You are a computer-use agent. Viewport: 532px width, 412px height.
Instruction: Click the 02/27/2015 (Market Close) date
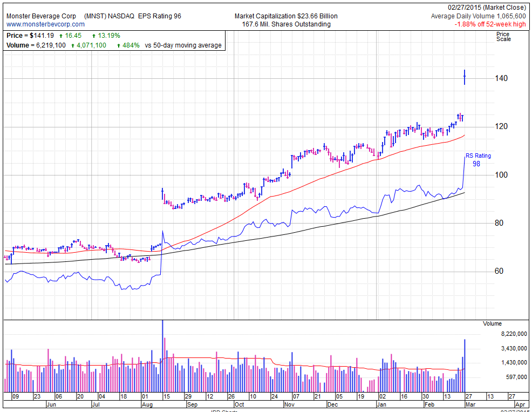pos(487,8)
